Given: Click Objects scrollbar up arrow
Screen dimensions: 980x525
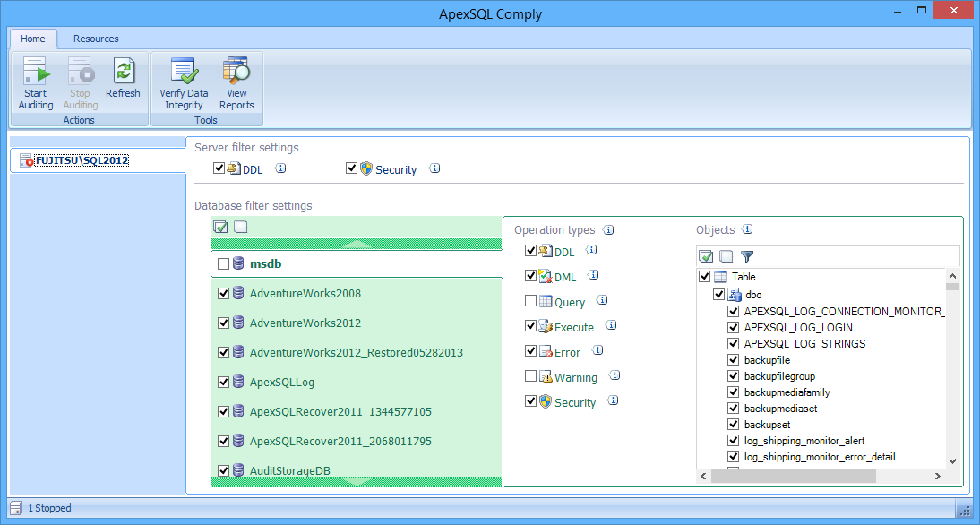Looking at the screenshot, I should (952, 276).
